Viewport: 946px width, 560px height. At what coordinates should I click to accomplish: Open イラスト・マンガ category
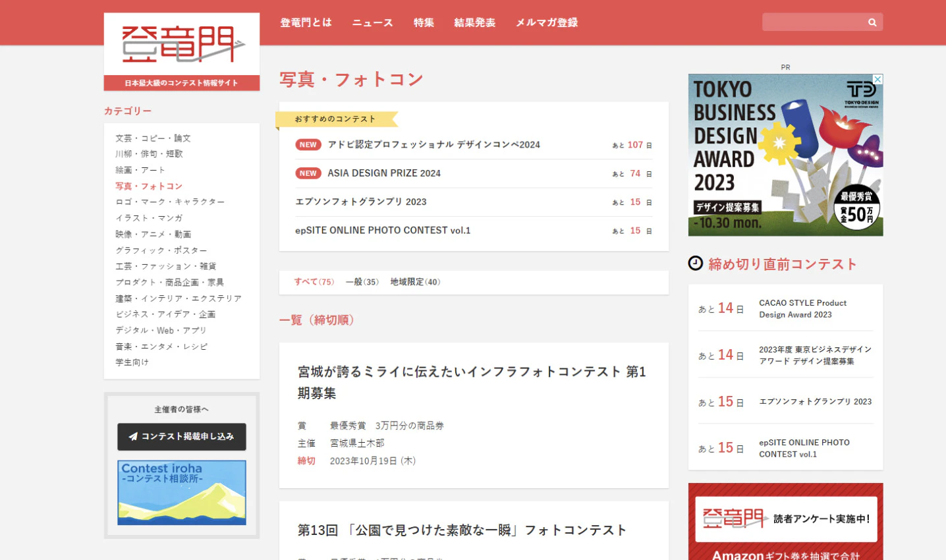(149, 218)
